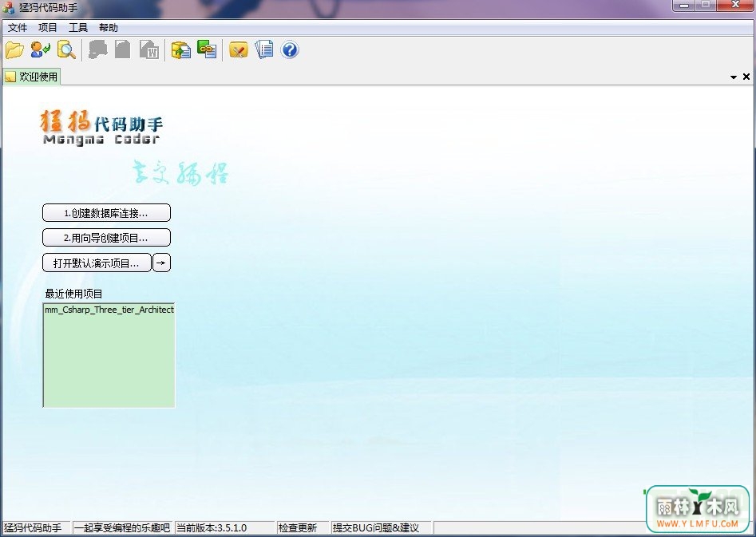Image resolution: width=756 pixels, height=537 pixels.
Task: Click the database magnifier search icon
Action: (x=66, y=49)
